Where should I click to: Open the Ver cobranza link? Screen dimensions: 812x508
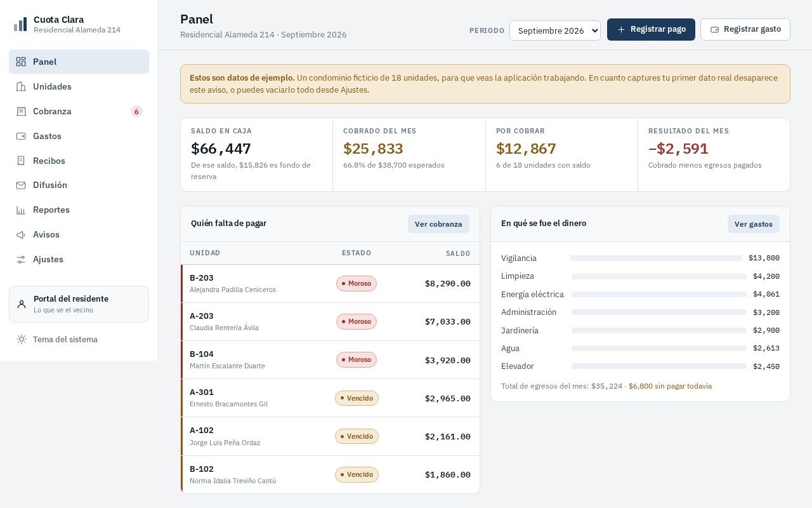click(438, 224)
